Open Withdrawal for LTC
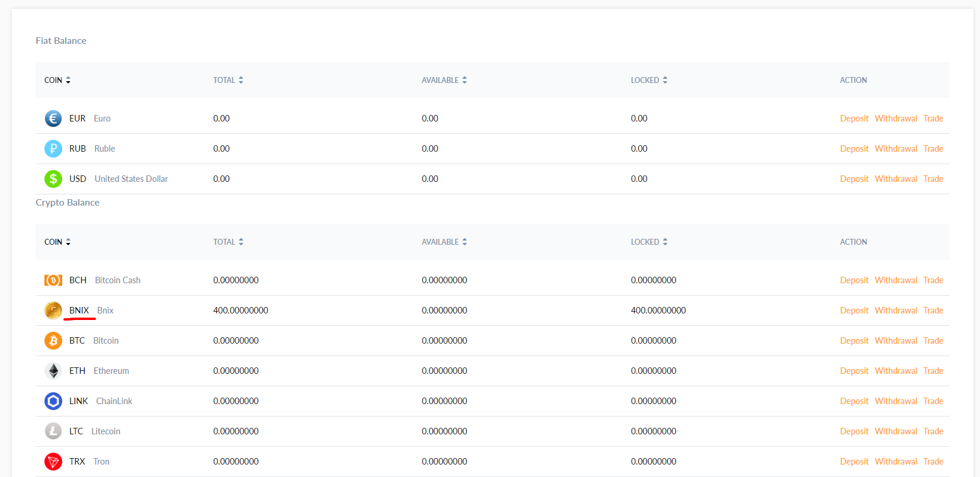Image resolution: width=980 pixels, height=477 pixels. click(896, 431)
